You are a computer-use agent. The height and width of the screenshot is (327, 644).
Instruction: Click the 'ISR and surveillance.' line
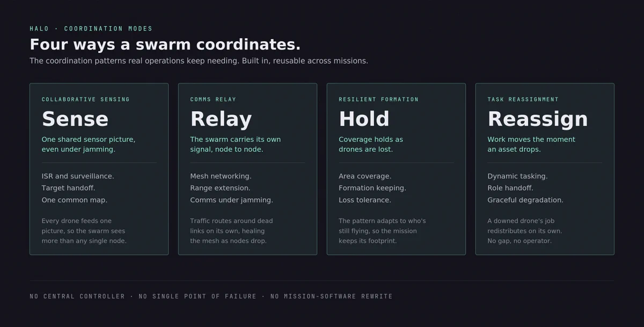[x=78, y=176]
